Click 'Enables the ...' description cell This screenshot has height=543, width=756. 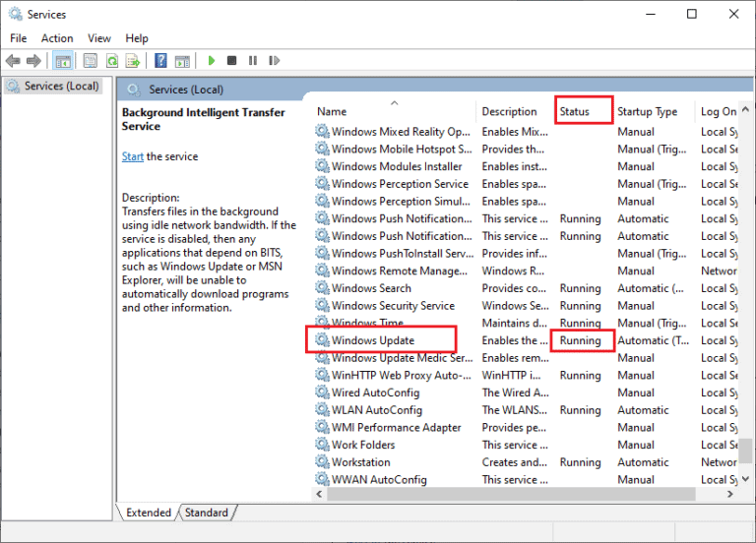click(515, 340)
